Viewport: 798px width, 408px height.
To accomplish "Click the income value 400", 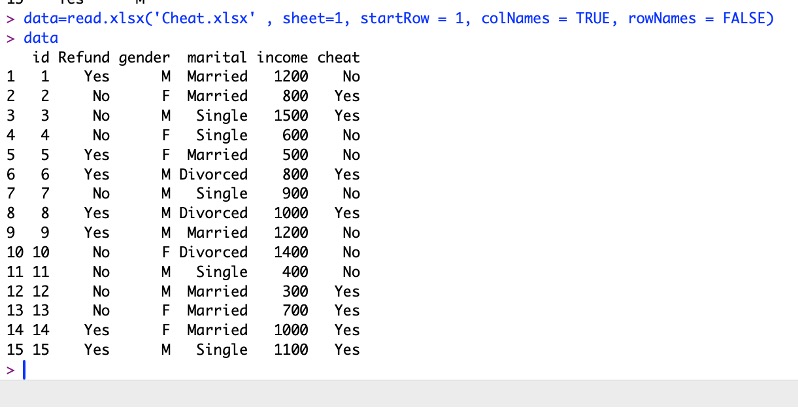I will [294, 271].
